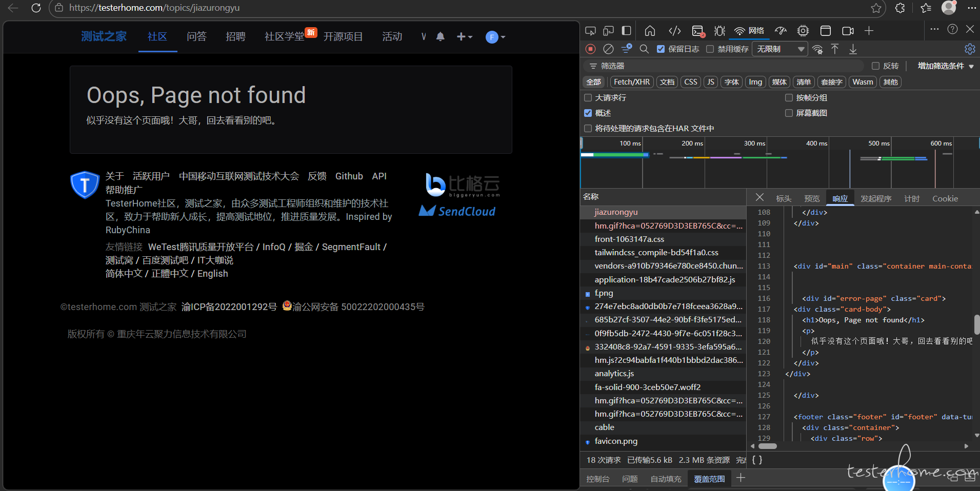Screen dimensions: 980x491
Task: Switch to the 标头 tab
Action: (783, 199)
